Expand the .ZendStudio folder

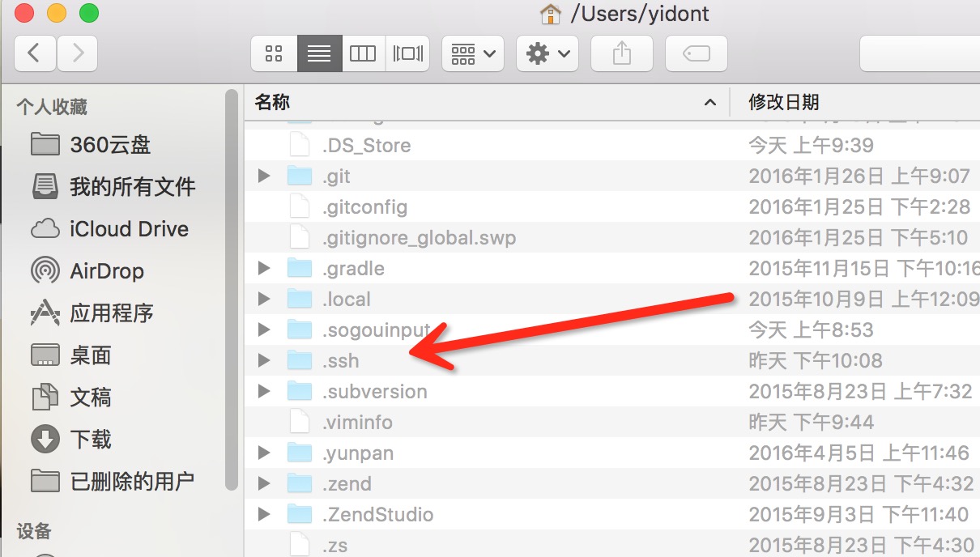click(x=263, y=514)
